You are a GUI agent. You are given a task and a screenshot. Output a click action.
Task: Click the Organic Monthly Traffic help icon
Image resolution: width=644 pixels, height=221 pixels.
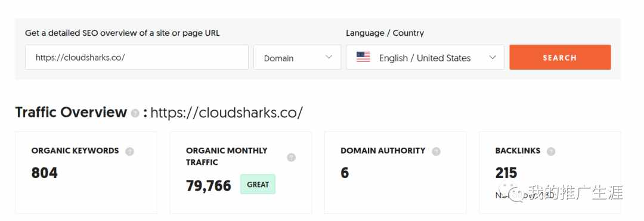coord(291,157)
